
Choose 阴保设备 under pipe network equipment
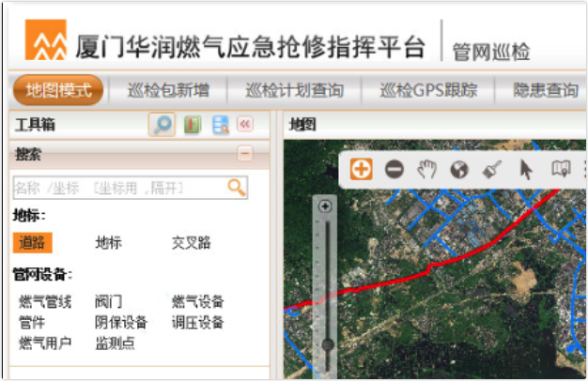point(121,323)
